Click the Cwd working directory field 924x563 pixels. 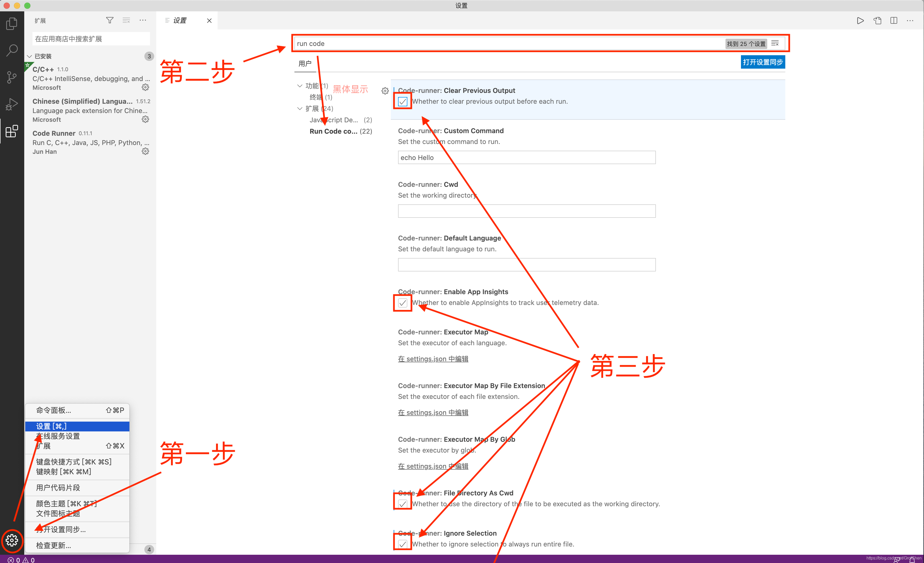pyautogui.click(x=526, y=211)
